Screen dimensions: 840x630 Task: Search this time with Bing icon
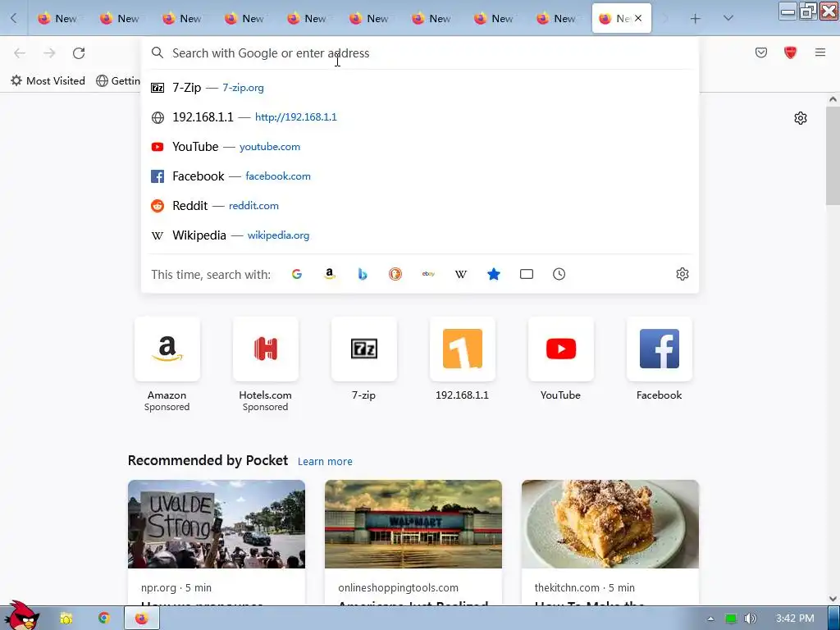click(363, 274)
